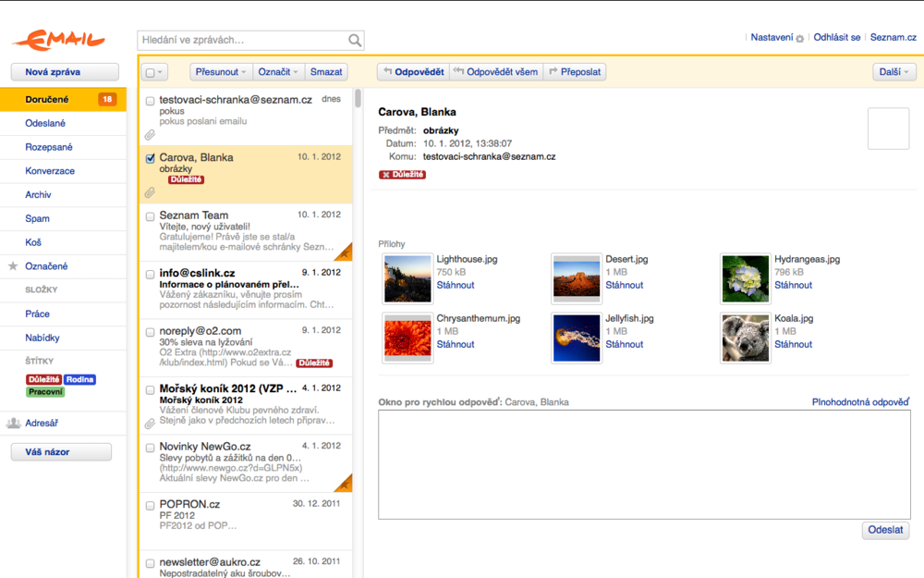
Task: Check the testovaci-schranka@seznam.cz email checkbox
Action: click(x=151, y=101)
